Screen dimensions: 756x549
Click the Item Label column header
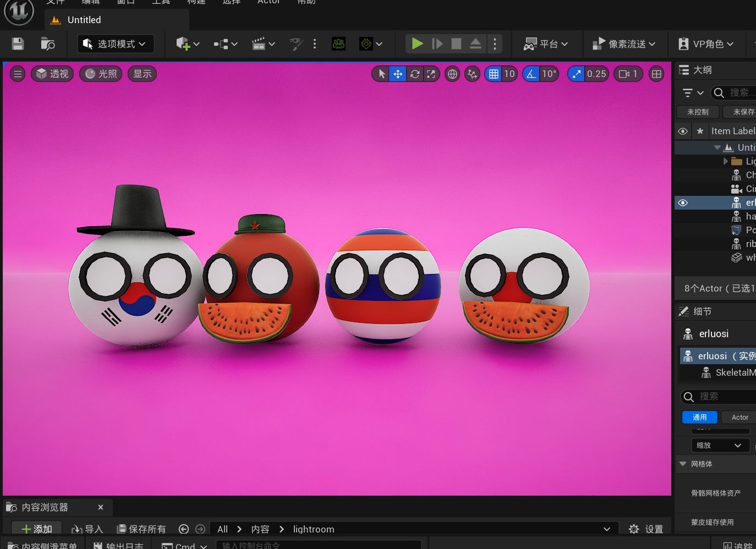pos(733,131)
